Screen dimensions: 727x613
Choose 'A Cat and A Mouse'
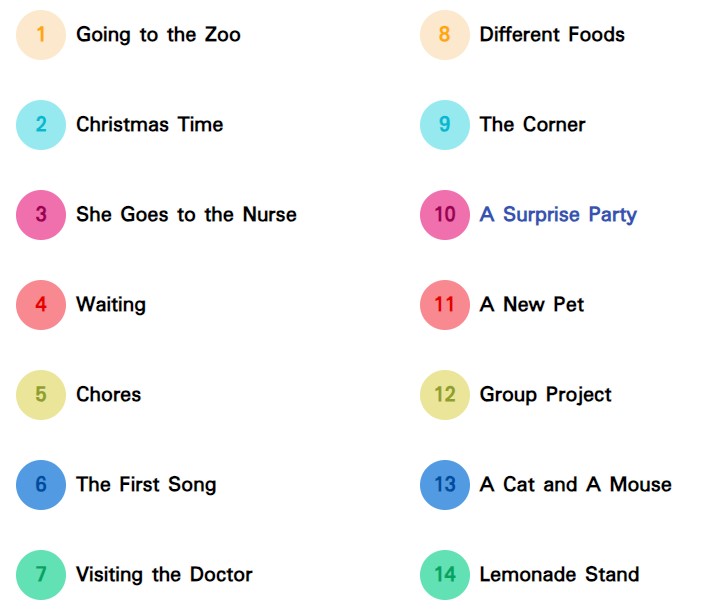click(x=575, y=485)
